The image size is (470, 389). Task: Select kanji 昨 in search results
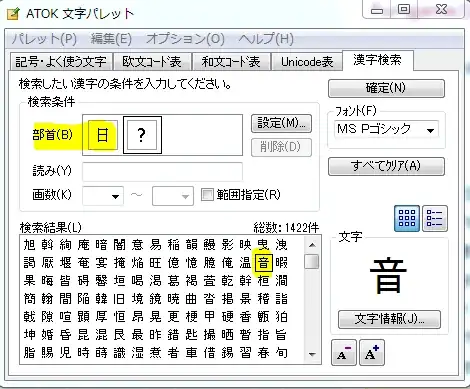[155, 335]
